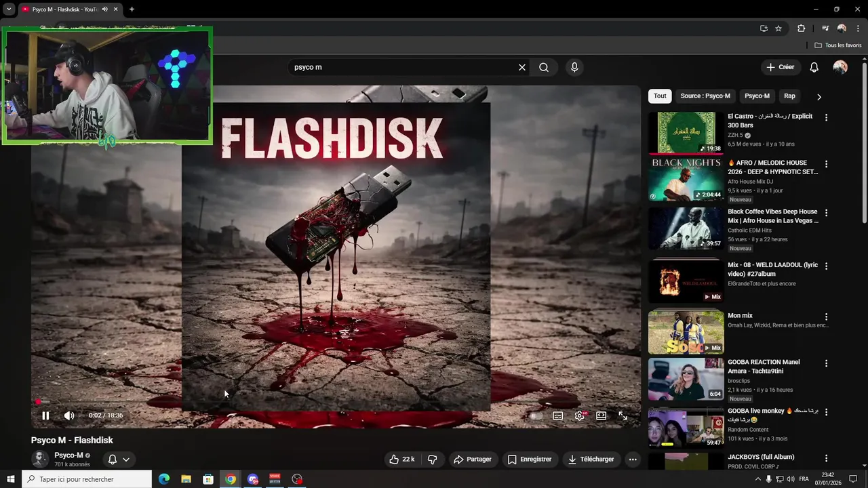The image size is (868, 488).
Task: Open a new Chrome tab
Action: pos(132,9)
